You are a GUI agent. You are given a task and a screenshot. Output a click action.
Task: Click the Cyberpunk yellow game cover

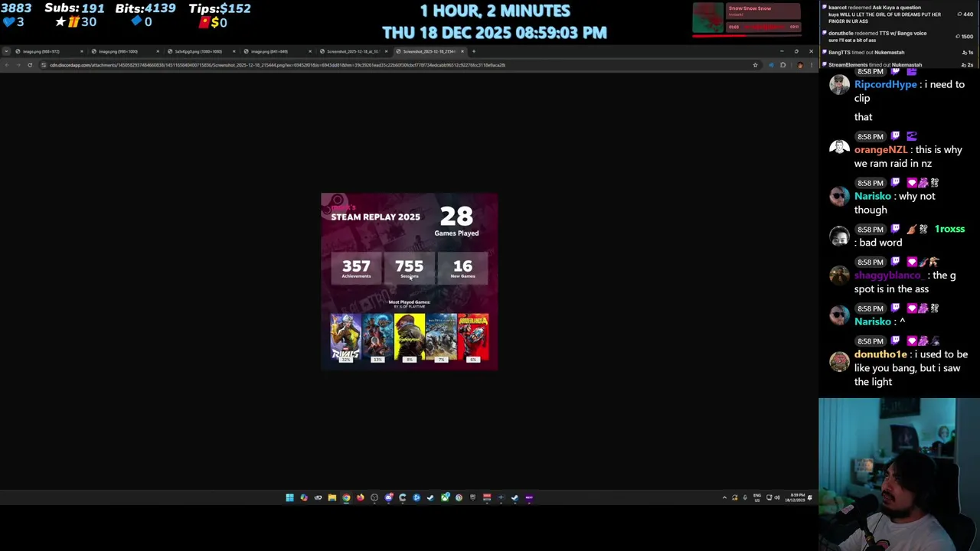[410, 337]
